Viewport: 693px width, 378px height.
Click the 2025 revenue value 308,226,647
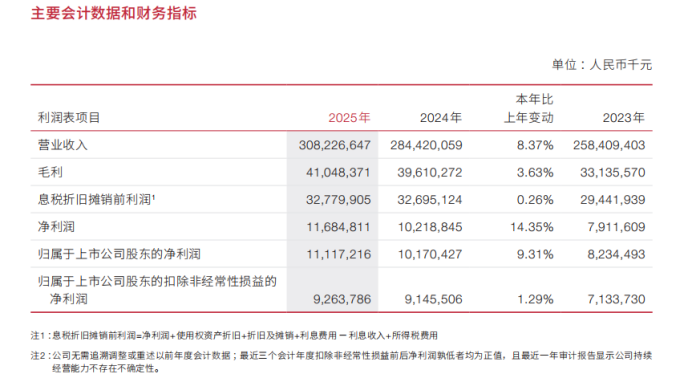tap(335, 145)
